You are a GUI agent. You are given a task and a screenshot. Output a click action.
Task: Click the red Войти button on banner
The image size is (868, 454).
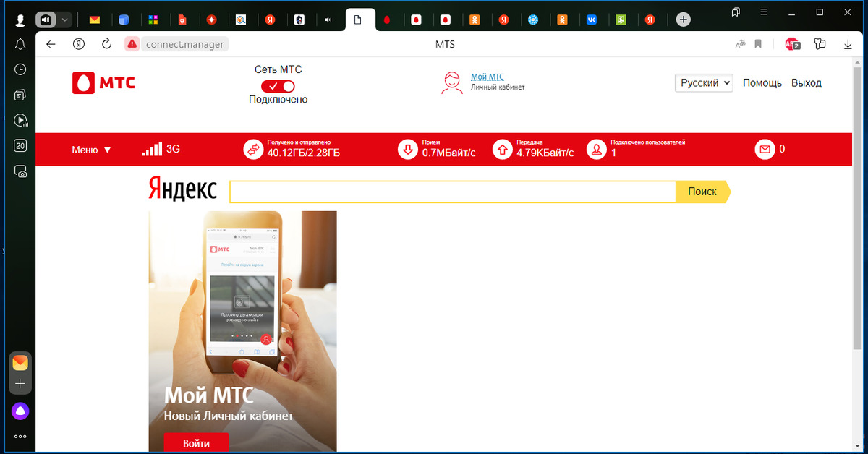[x=196, y=442]
